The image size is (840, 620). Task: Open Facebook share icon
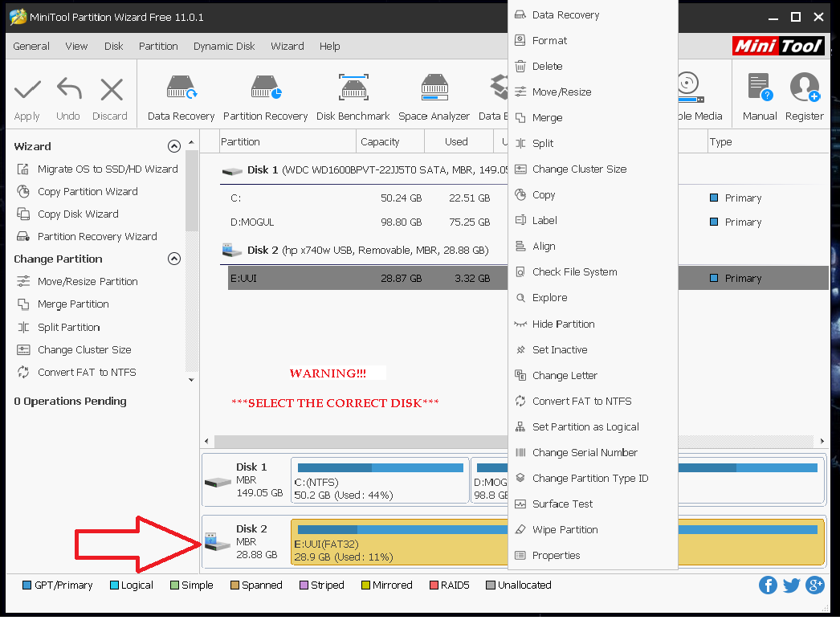click(x=768, y=585)
